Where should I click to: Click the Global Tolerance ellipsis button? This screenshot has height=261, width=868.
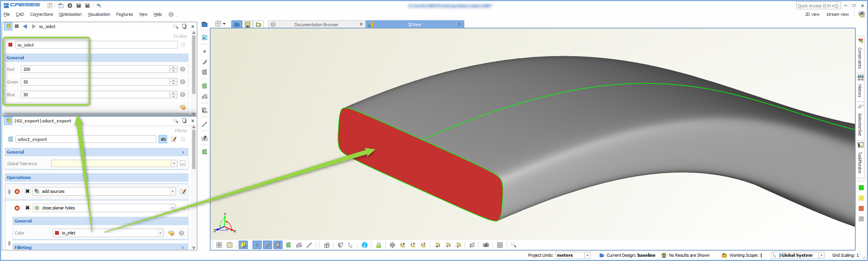click(182, 164)
